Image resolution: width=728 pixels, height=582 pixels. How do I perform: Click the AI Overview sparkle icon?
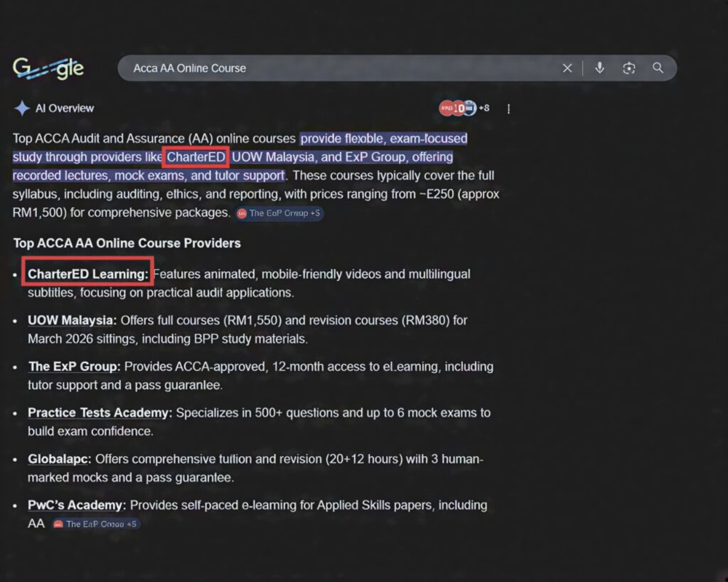(22, 108)
